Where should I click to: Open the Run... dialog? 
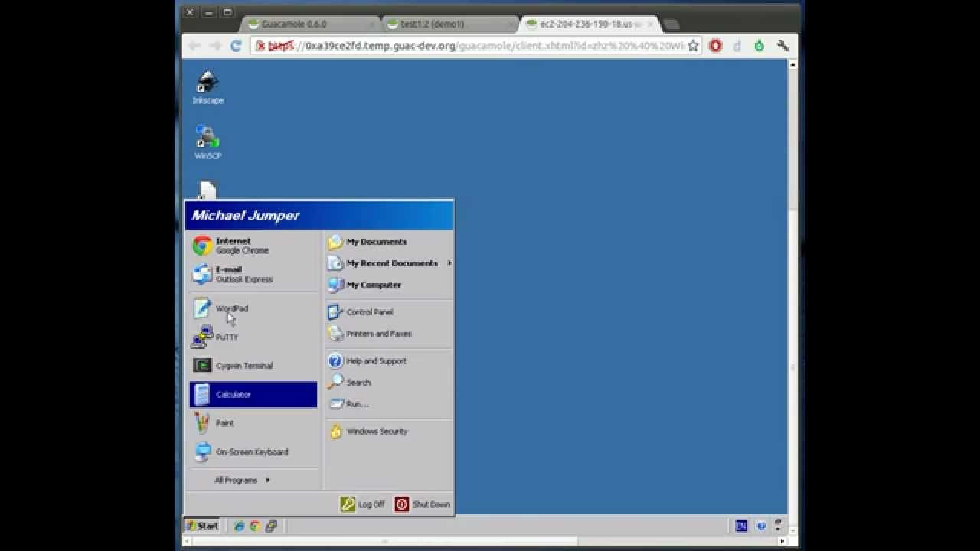(389, 404)
